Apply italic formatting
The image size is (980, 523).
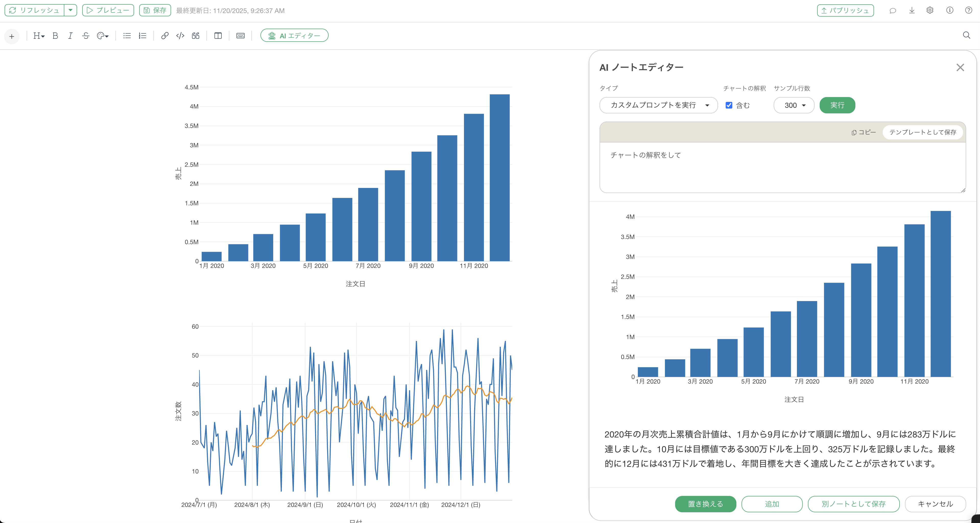click(70, 36)
